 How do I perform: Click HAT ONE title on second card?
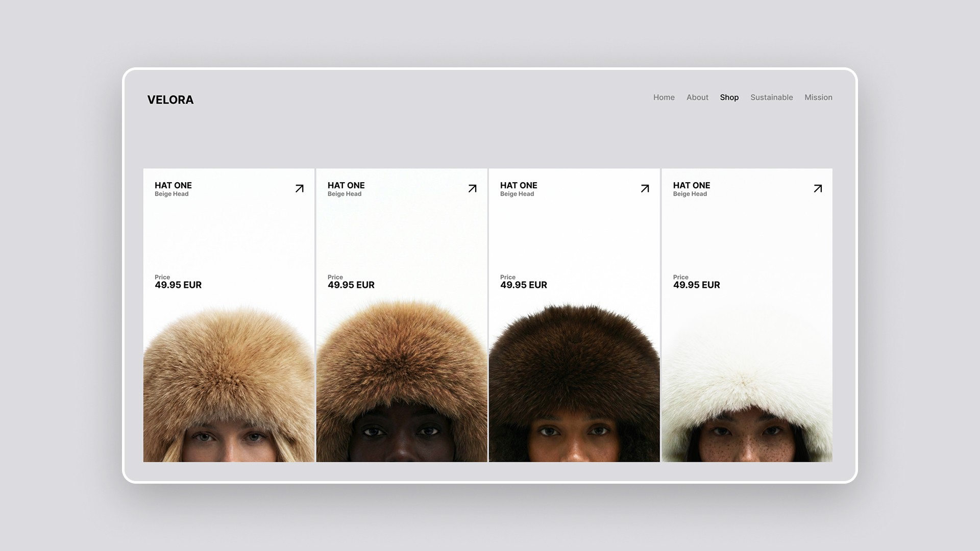click(346, 186)
